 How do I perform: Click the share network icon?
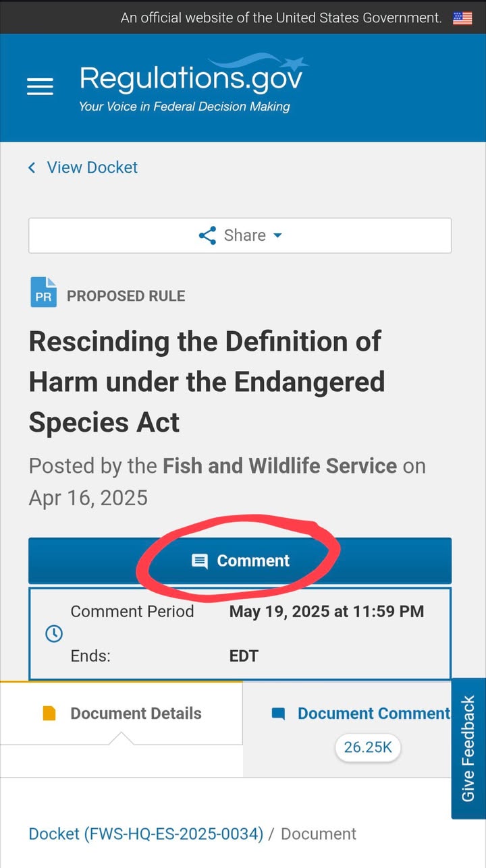pos(207,235)
